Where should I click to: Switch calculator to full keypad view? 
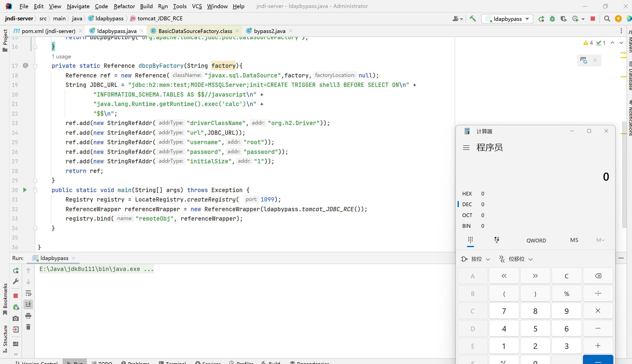click(470, 240)
